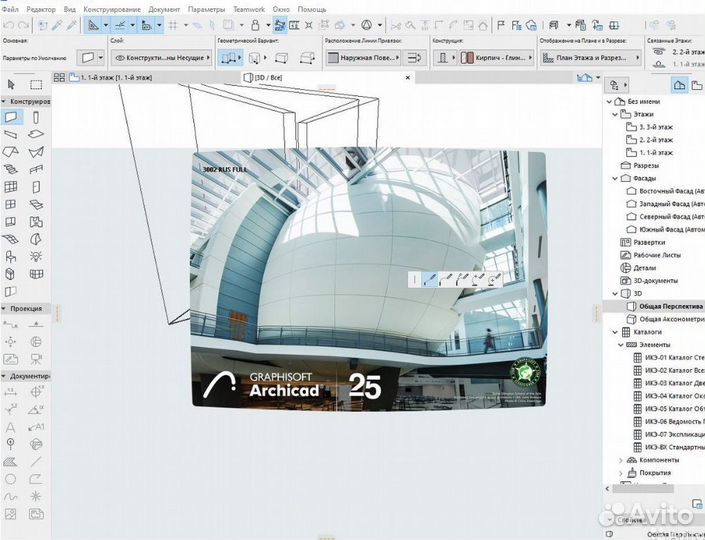Select the Marquee tool

point(36,85)
